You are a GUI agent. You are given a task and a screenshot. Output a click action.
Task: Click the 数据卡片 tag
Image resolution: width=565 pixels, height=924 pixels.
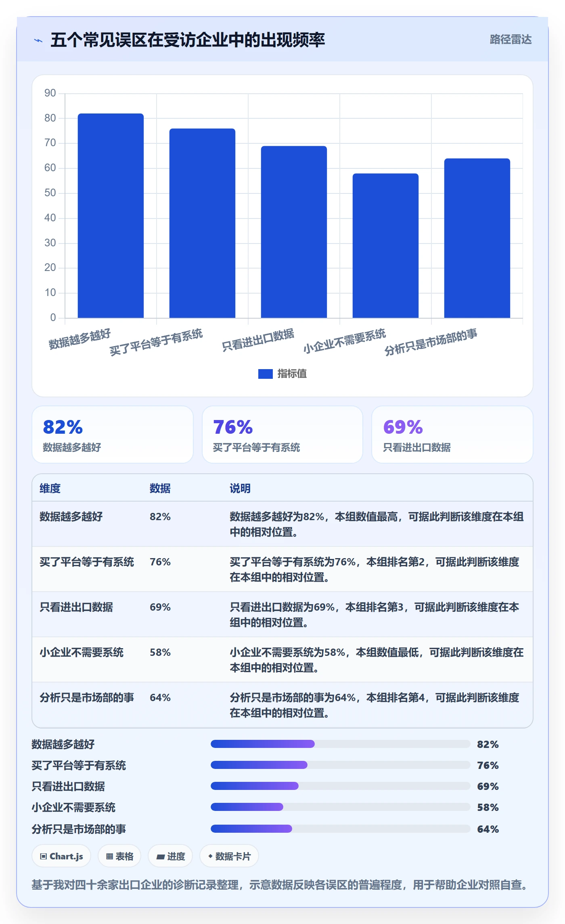pyautogui.click(x=229, y=856)
